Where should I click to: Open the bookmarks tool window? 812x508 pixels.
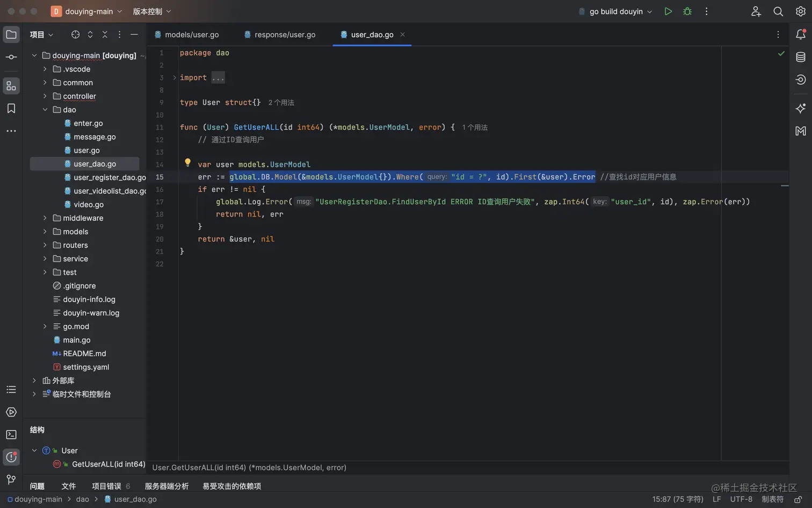pos(11,108)
